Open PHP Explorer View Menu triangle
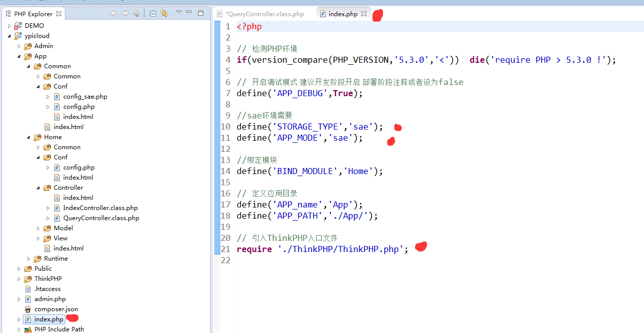This screenshot has height=333, width=644. 178,12
